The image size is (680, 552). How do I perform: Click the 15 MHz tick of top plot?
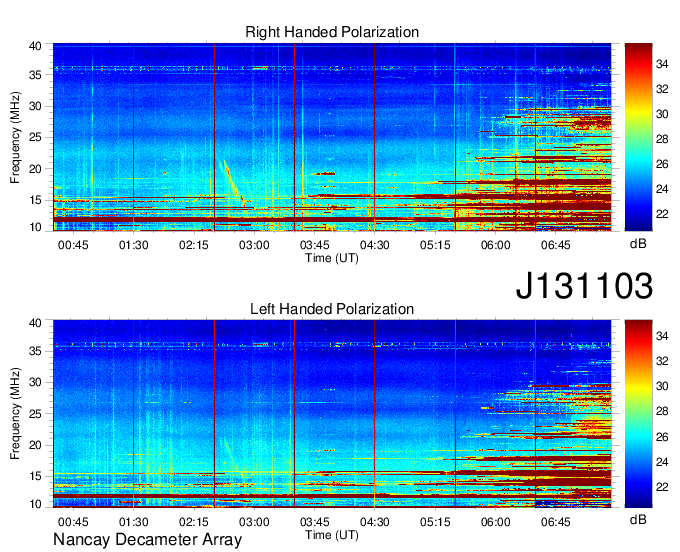35,200
